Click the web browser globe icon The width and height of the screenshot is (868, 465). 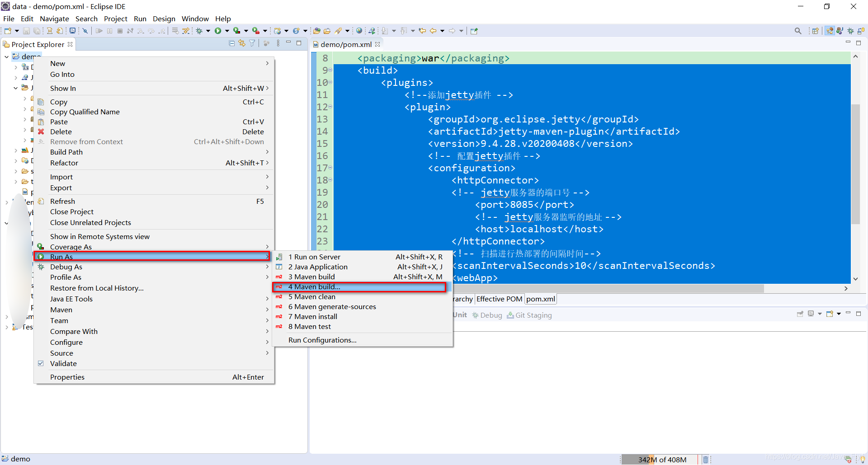[359, 31]
